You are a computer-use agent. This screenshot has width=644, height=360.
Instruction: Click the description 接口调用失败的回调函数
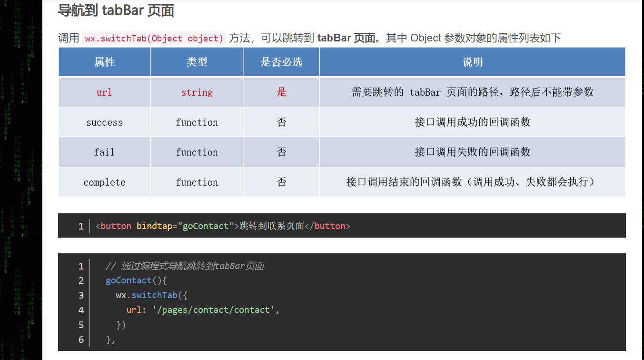[x=472, y=152]
